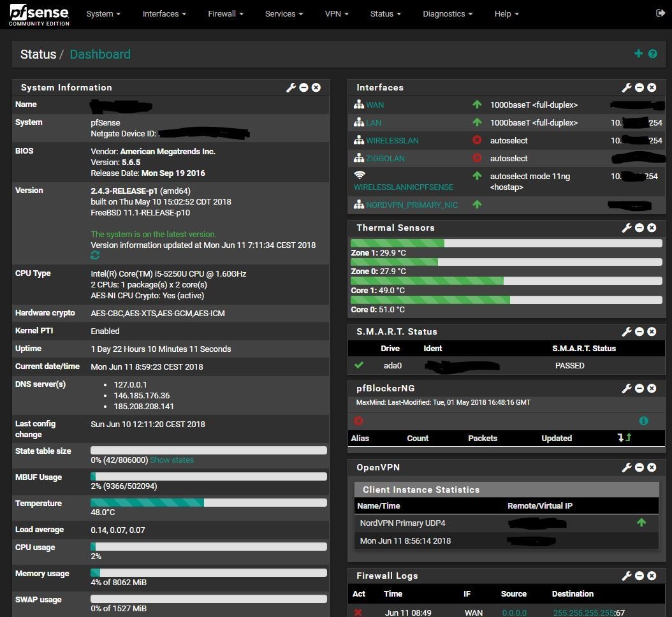This screenshot has height=617, width=672.
Task: Minimize the Interfaces widget
Action: click(x=639, y=87)
